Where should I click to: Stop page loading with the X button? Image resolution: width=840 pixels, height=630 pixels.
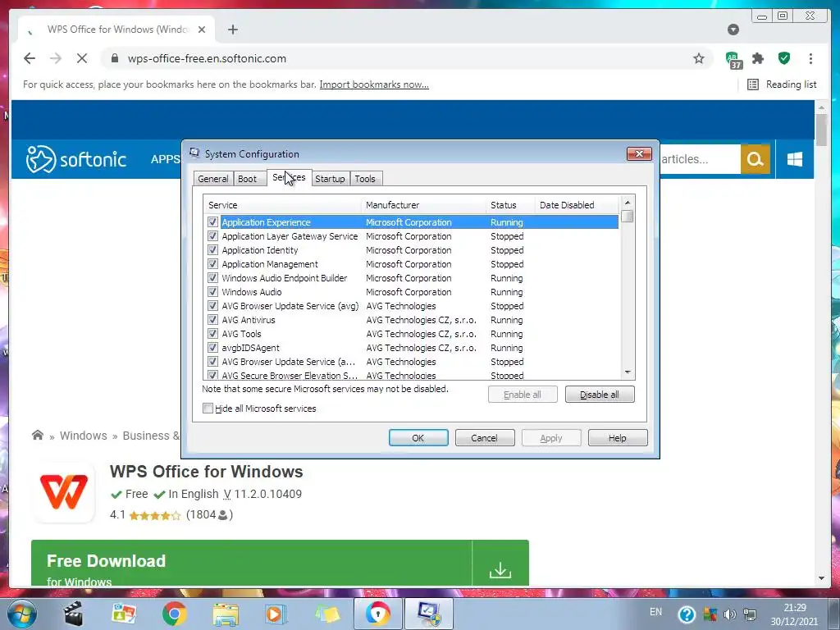coord(82,58)
